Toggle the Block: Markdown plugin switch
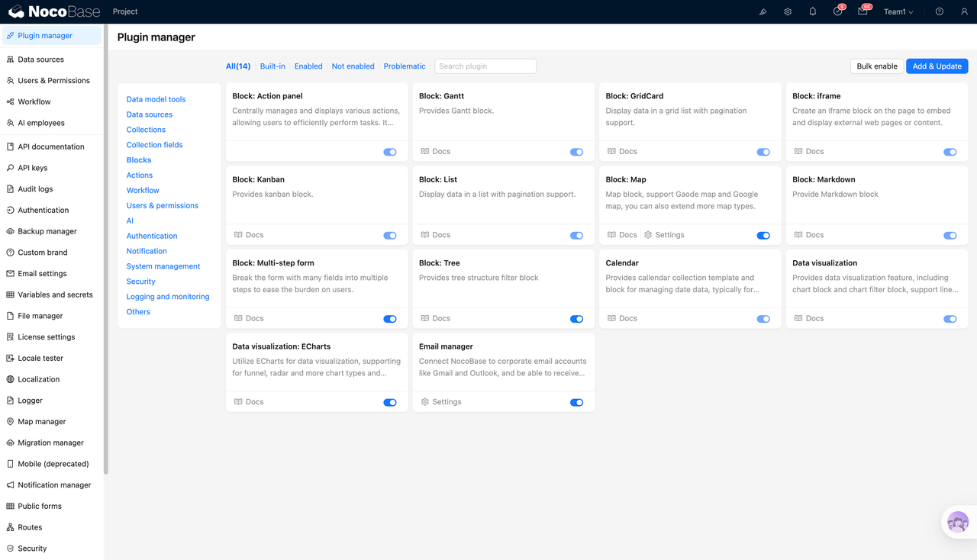Image resolution: width=977 pixels, height=560 pixels. 950,236
